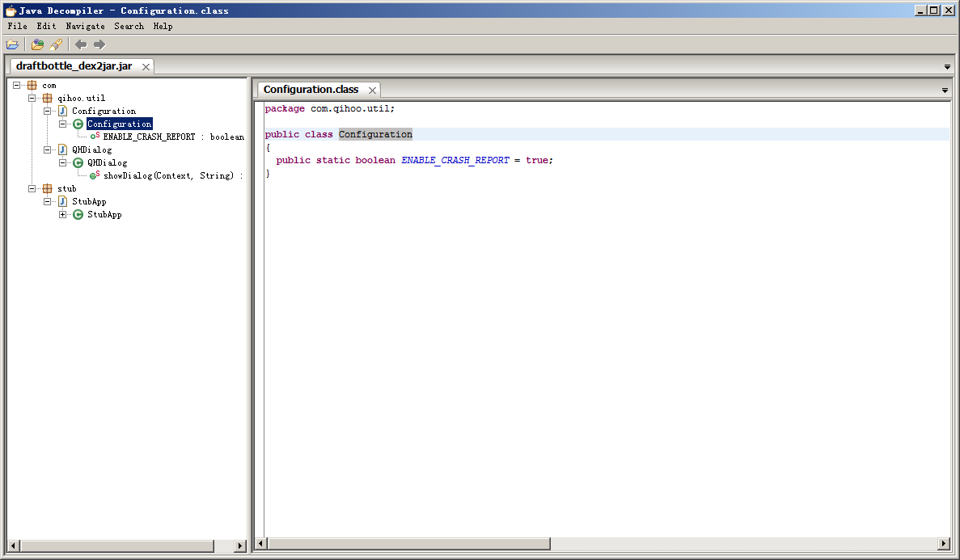This screenshot has width=960, height=560.
Task: Click code panel scroll left arrow
Action: click(x=260, y=544)
